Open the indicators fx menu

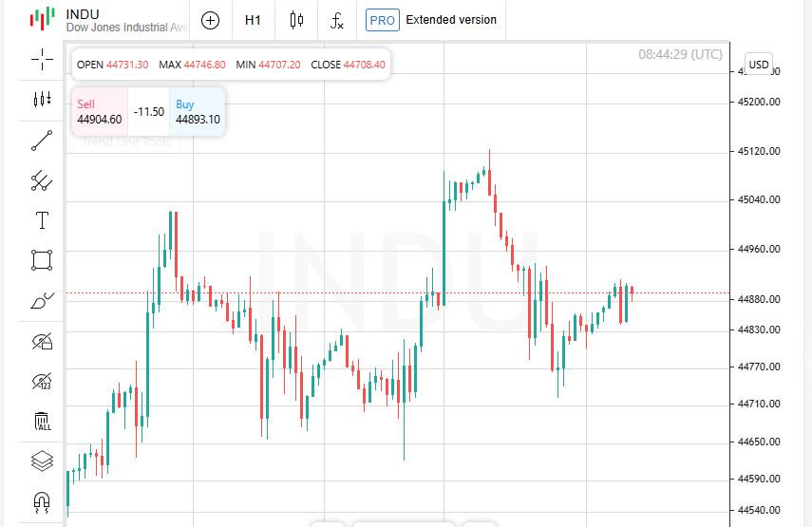point(336,21)
